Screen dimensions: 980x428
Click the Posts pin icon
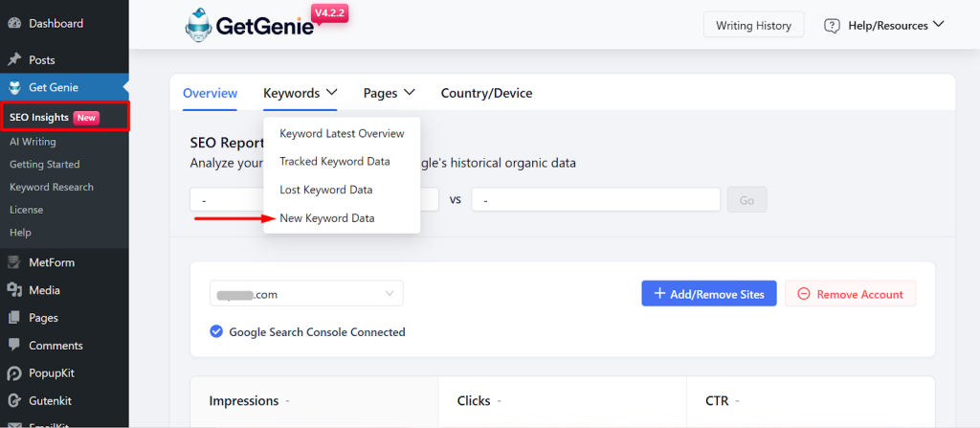pyautogui.click(x=14, y=60)
